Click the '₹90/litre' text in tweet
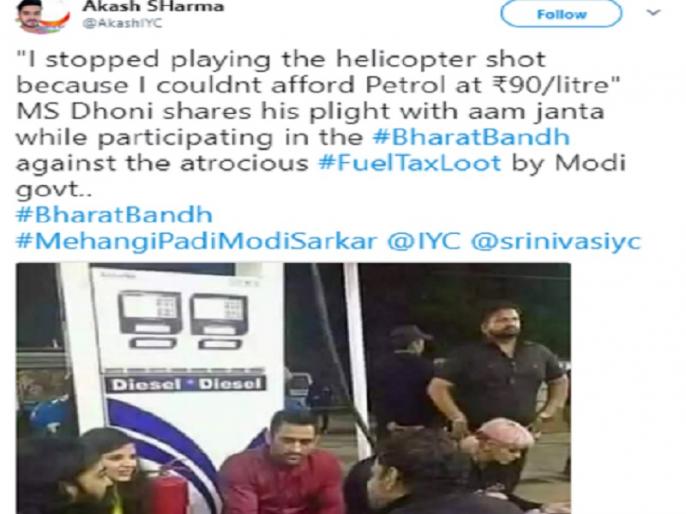This screenshot has width=686, height=514. coord(554,85)
